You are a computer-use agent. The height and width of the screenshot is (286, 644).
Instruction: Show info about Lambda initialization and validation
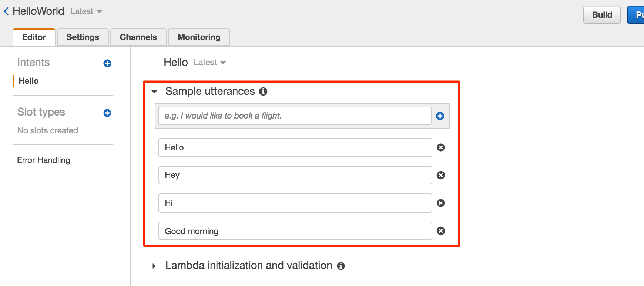[x=341, y=266]
